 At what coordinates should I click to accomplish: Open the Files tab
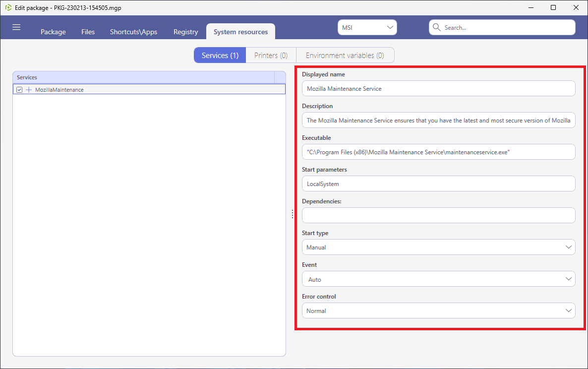(88, 32)
